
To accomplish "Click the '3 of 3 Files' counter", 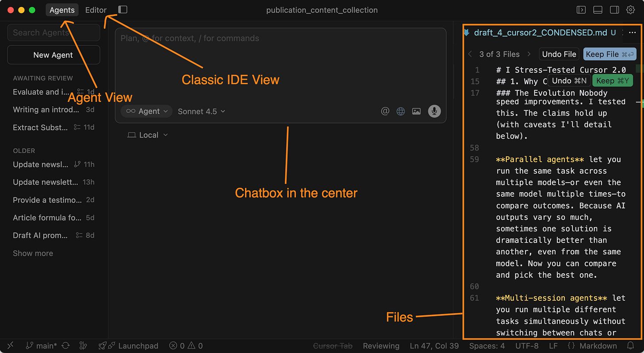I will [x=499, y=54].
